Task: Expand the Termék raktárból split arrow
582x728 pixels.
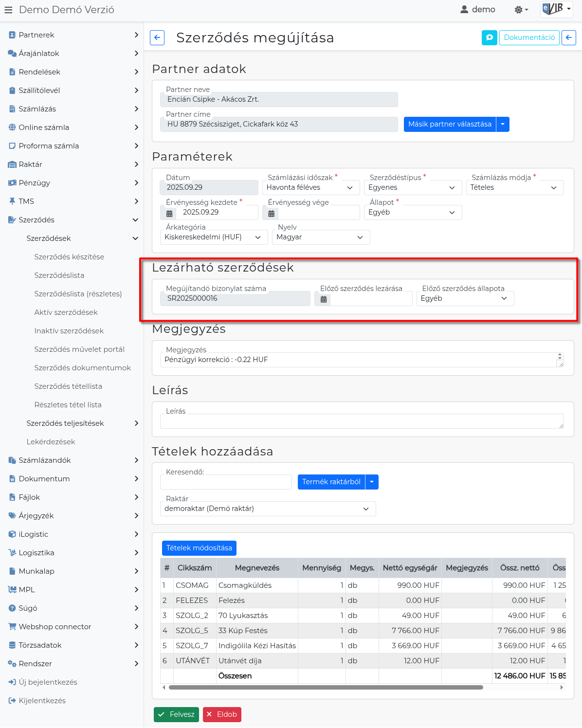Action: 372,482
